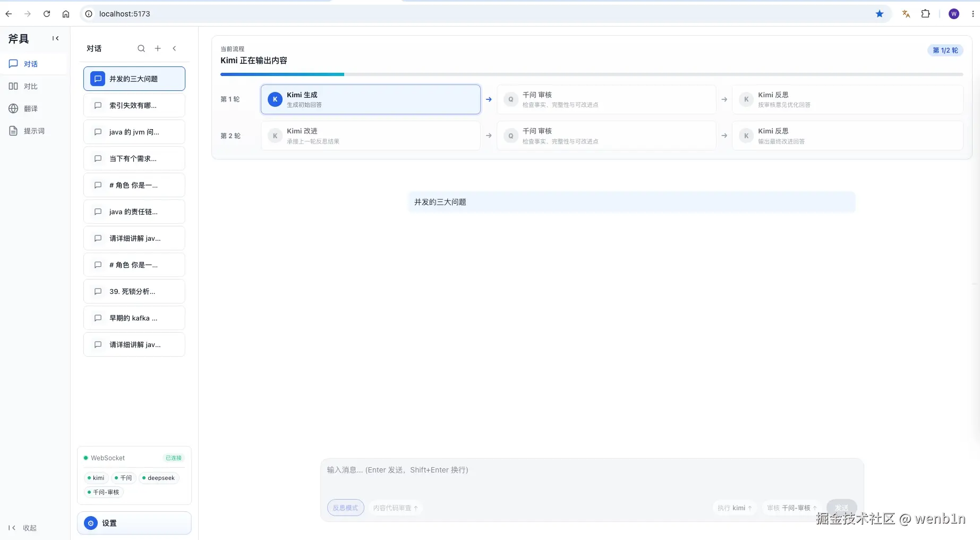Collapse the conversation list with chevron
Image resolution: width=980 pixels, height=540 pixels.
pos(174,48)
